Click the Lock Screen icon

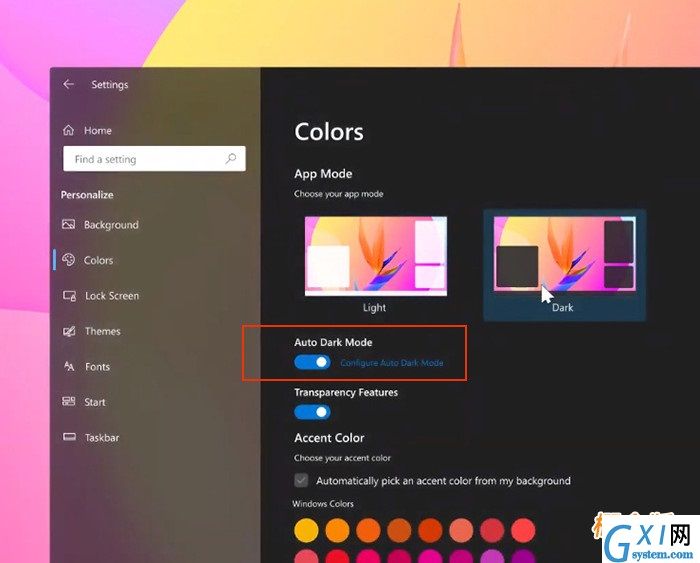coord(69,296)
